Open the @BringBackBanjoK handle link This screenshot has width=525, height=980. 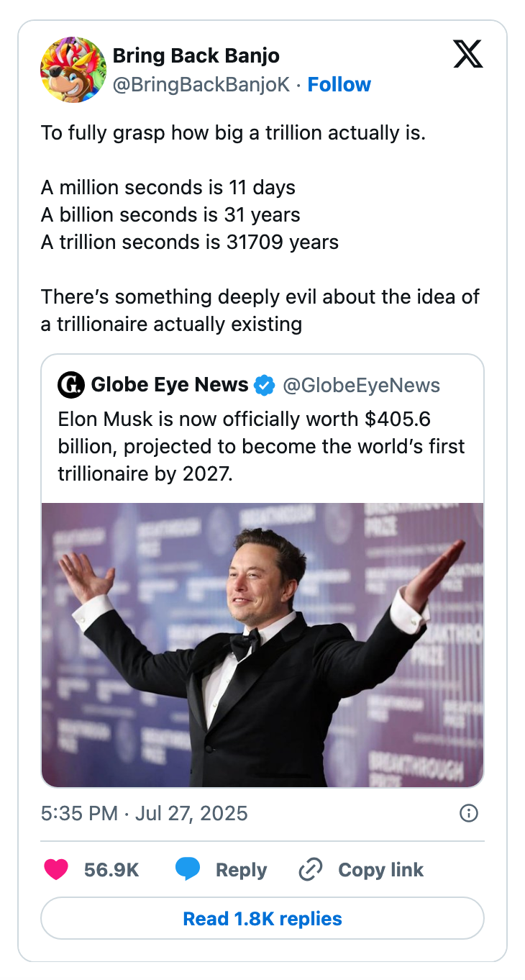point(201,85)
